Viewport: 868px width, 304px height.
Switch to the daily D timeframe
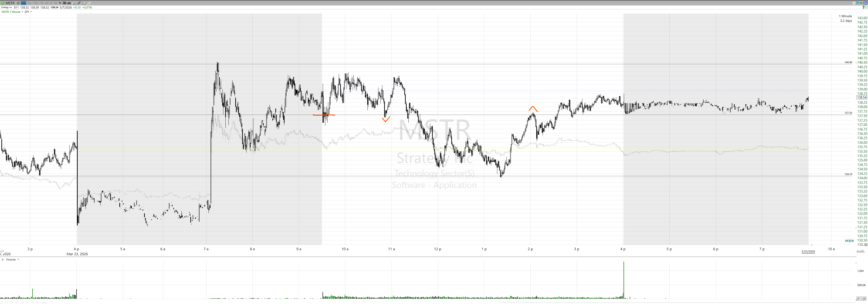(x=51, y=3)
